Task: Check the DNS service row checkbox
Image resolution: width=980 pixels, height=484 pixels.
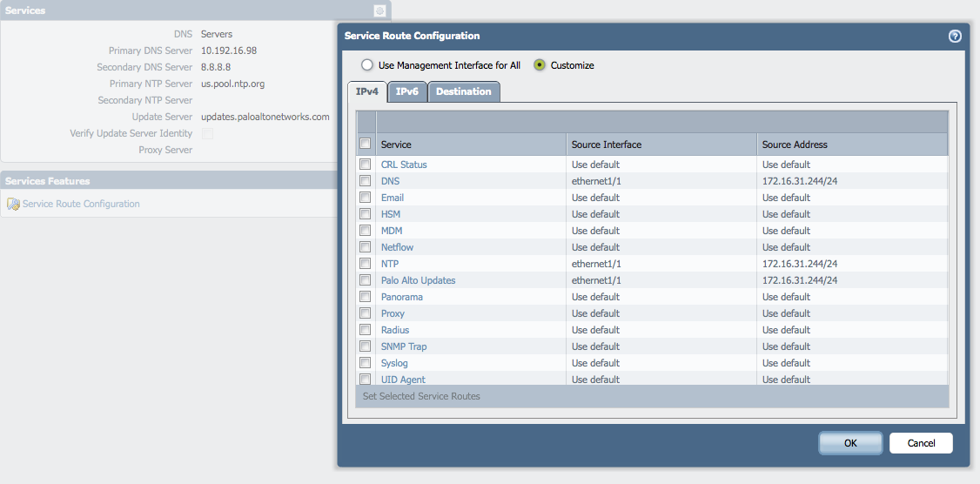Action: [366, 181]
